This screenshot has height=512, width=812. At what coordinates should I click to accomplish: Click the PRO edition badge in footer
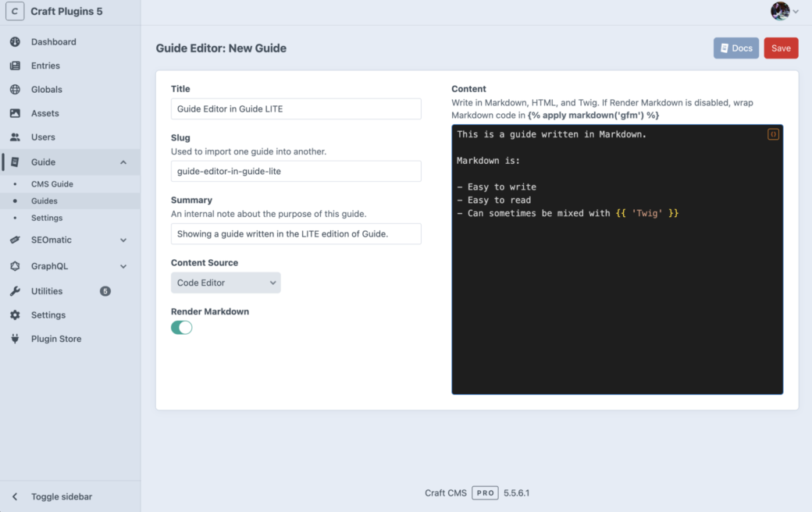tap(485, 492)
